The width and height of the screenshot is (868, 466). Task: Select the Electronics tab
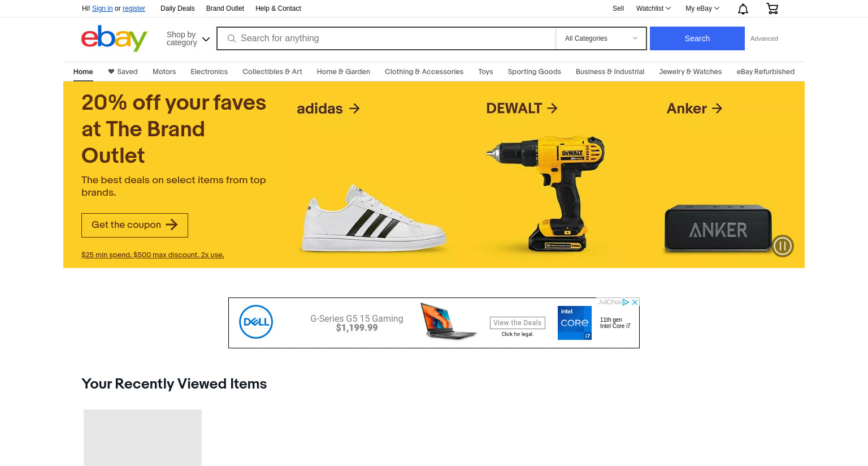pyautogui.click(x=209, y=72)
